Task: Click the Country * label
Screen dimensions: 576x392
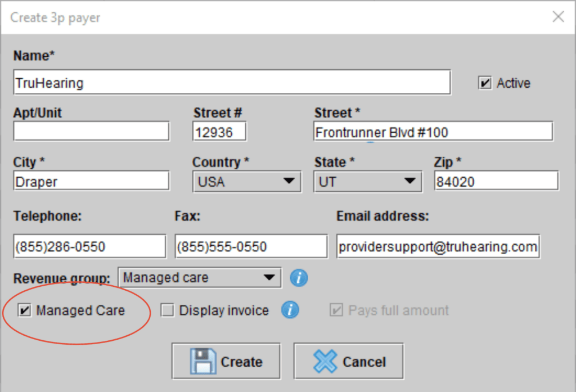Action: [220, 163]
